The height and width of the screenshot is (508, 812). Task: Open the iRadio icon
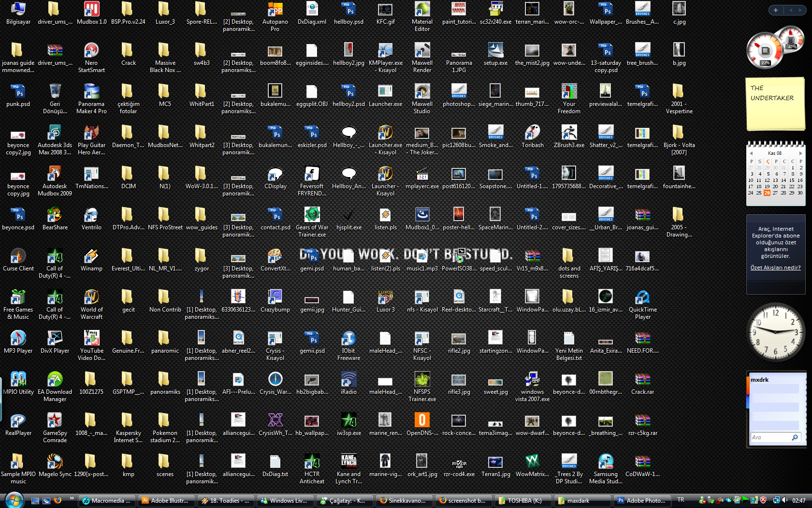coord(348,383)
